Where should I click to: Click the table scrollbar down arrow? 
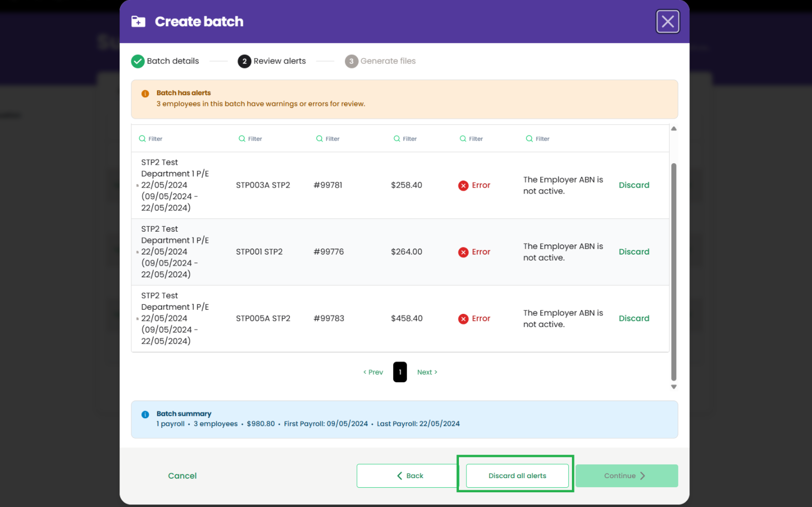(674, 387)
